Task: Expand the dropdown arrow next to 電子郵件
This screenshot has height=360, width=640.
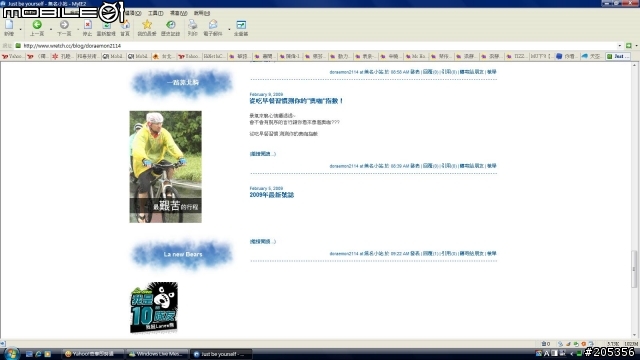Action: click(229, 29)
